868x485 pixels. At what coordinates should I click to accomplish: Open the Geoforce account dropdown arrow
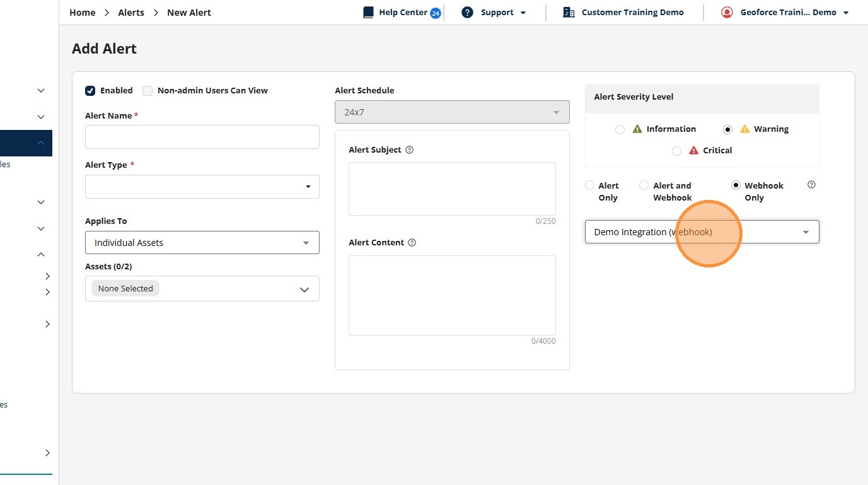tap(846, 13)
